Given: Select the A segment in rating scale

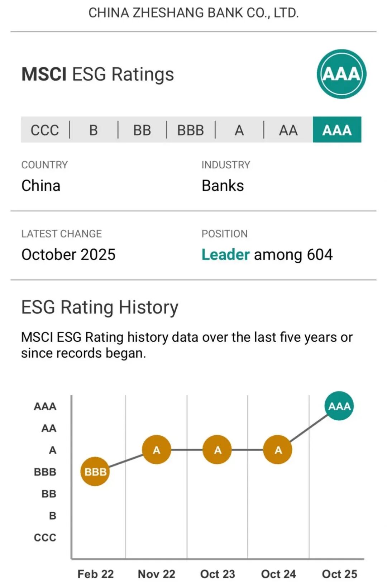Looking at the screenshot, I should (x=239, y=130).
